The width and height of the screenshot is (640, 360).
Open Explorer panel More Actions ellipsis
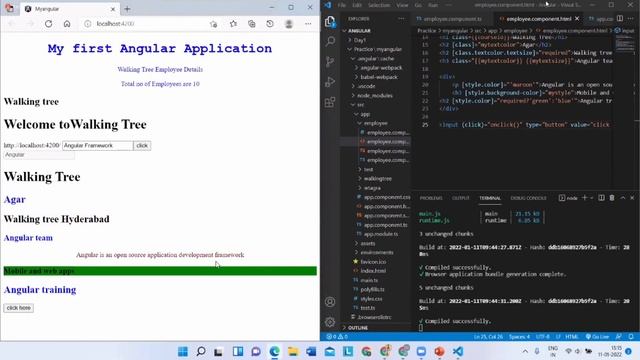pos(401,19)
